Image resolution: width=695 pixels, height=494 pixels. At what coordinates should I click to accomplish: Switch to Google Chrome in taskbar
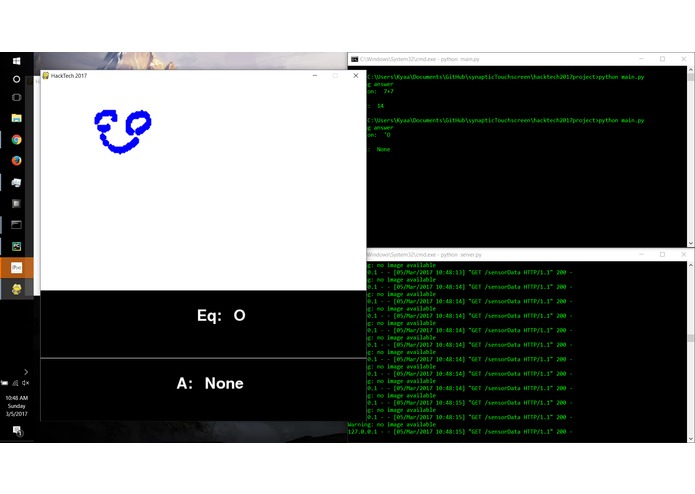tap(16, 140)
